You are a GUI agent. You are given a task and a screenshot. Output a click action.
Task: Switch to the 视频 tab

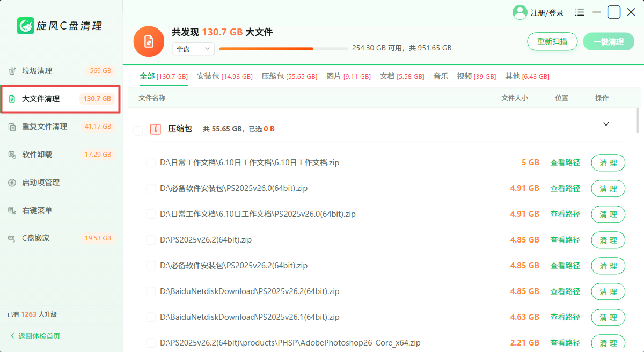476,77
